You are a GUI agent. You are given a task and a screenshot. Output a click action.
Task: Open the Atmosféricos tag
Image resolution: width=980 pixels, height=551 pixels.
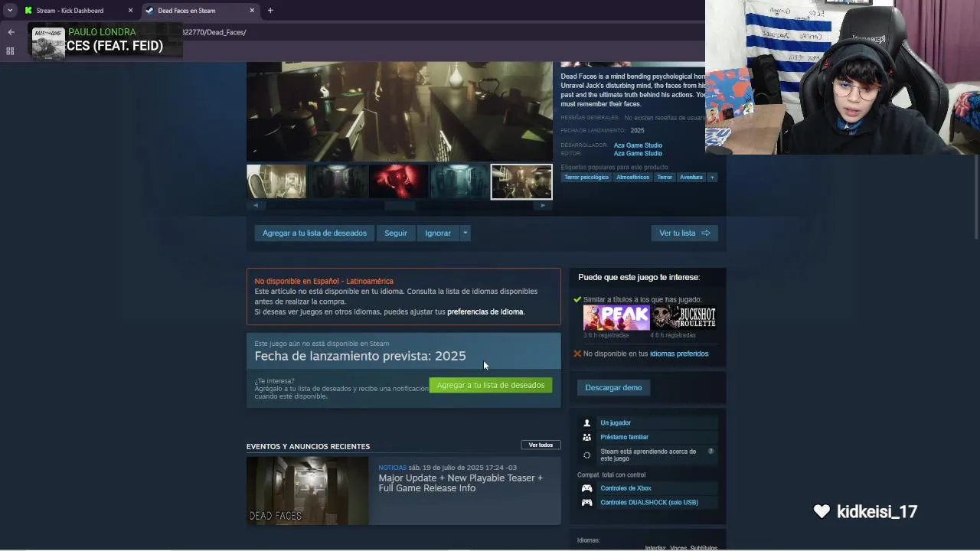pos(632,178)
